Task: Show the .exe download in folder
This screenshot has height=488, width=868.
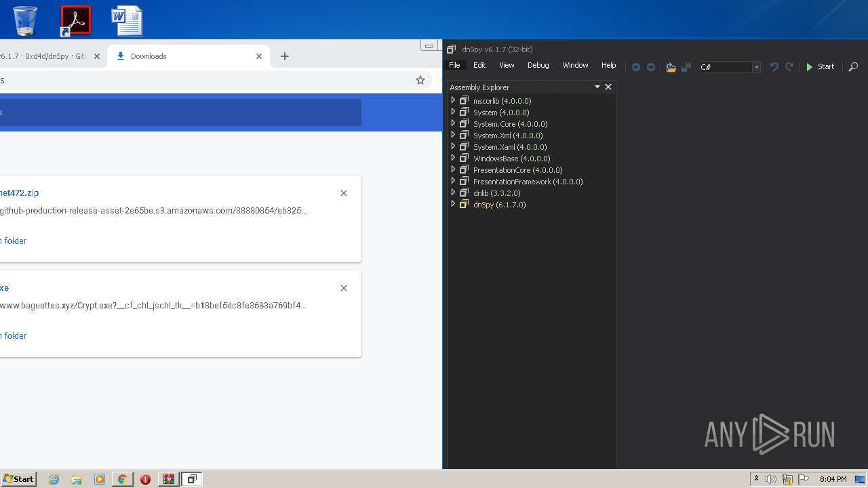Action: point(14,335)
